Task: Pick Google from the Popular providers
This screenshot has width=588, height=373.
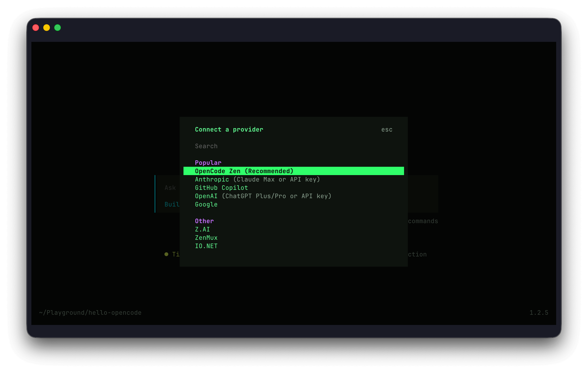Action: click(206, 204)
